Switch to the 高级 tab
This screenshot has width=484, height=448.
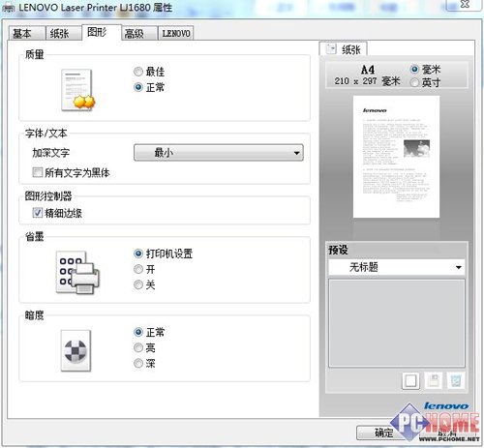tap(138, 33)
